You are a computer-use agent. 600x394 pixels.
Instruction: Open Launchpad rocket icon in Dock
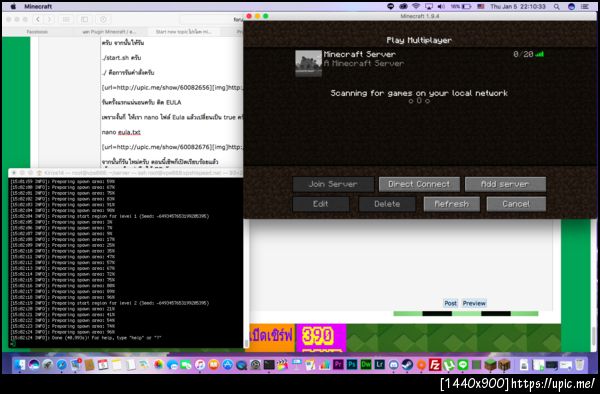tap(47, 365)
